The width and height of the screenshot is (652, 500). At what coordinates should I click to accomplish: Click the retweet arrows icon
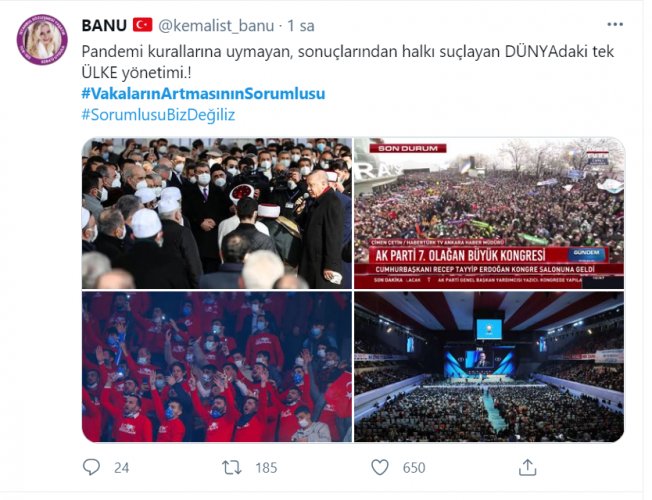232,468
